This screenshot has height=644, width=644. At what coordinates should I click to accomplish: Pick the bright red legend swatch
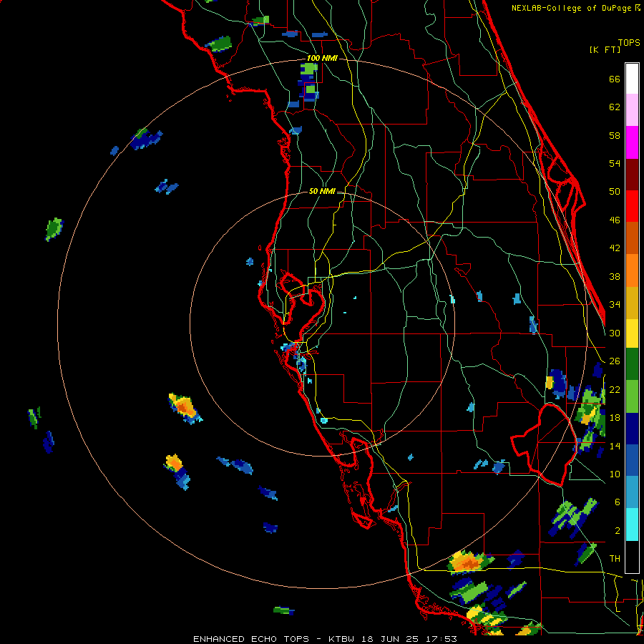pos(632,206)
